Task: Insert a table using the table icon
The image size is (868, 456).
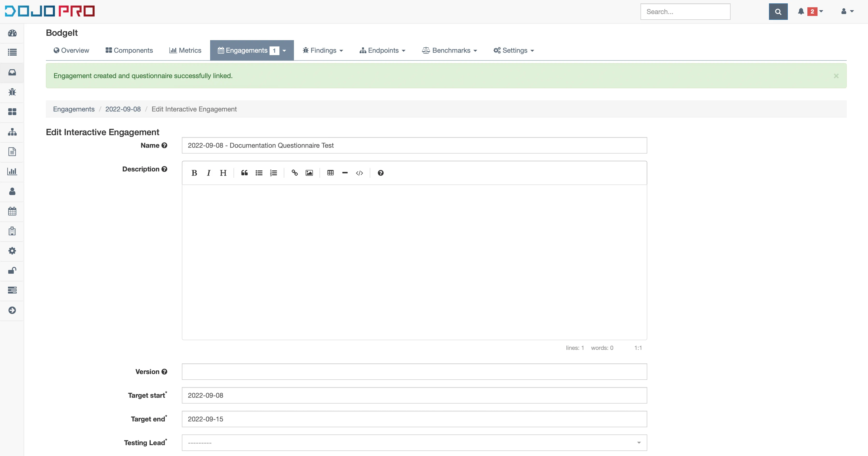Action: click(x=330, y=173)
